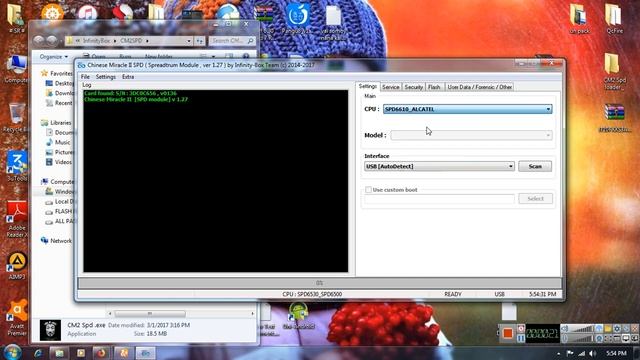The image size is (640, 360).
Task: Click the Explorer forward navigation arrow
Action: click(52, 40)
